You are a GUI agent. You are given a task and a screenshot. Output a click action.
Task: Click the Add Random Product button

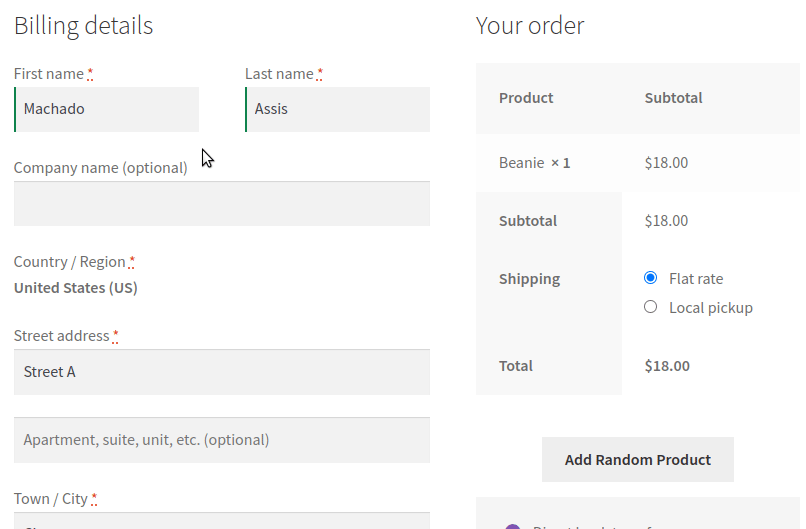pyautogui.click(x=638, y=460)
